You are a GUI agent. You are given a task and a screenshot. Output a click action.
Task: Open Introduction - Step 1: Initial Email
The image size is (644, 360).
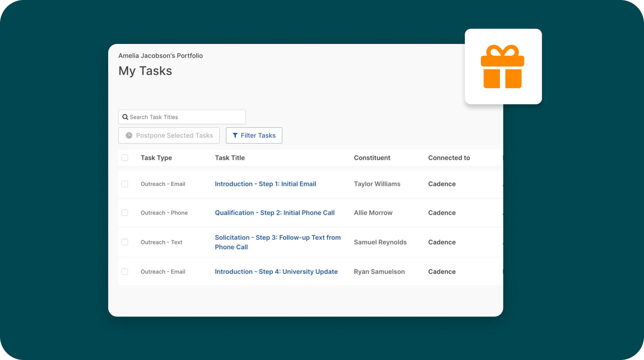(265, 184)
